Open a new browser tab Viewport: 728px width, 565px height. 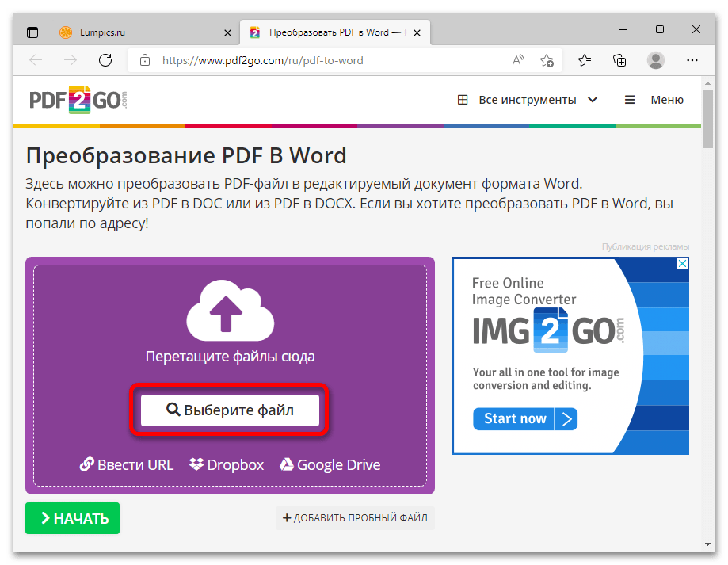(444, 32)
